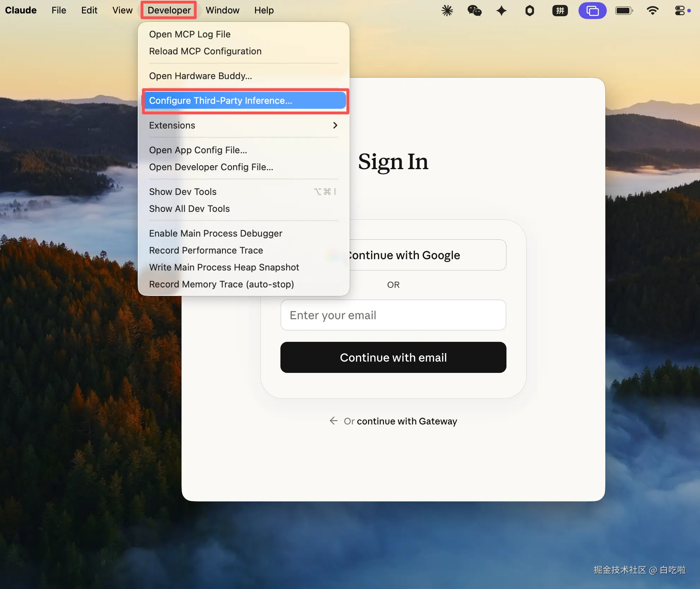The image size is (700, 589).
Task: Choose Show All Dev Tools
Action: 244,209
